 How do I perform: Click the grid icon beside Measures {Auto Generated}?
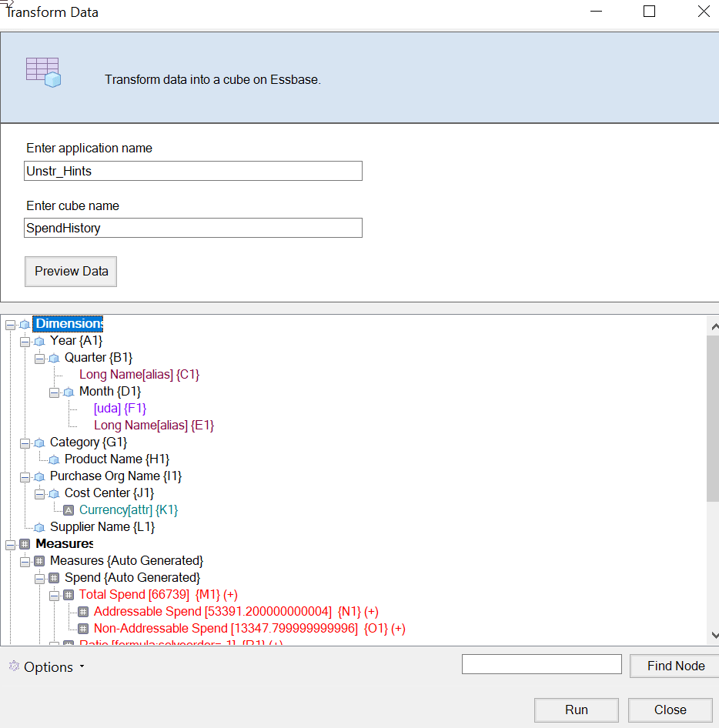38,560
